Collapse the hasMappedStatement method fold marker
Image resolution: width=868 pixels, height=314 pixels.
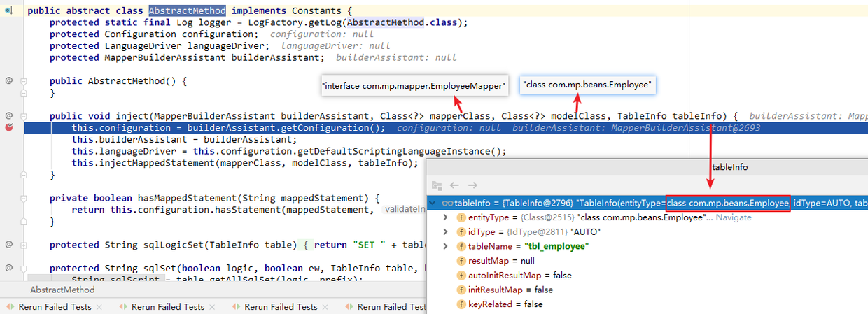point(24,198)
